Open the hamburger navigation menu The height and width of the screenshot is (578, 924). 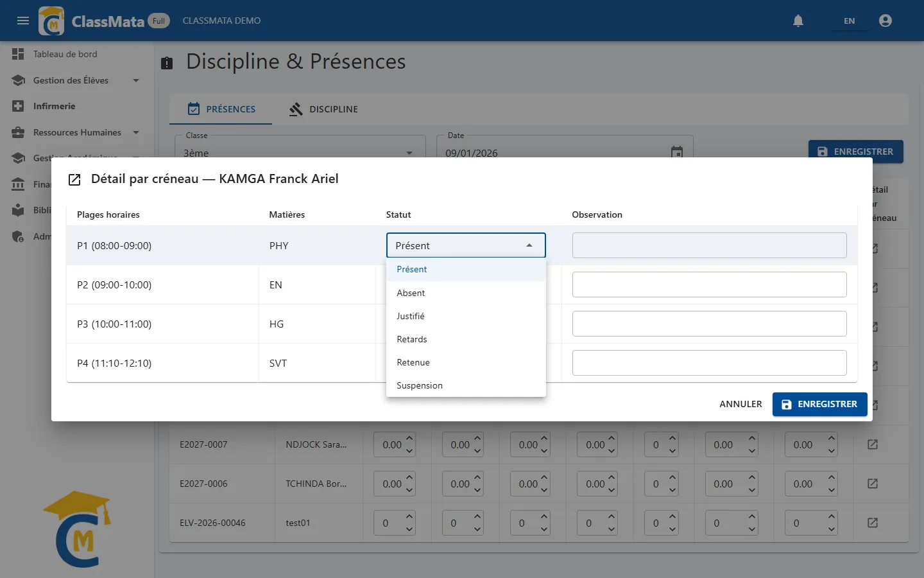(x=23, y=21)
